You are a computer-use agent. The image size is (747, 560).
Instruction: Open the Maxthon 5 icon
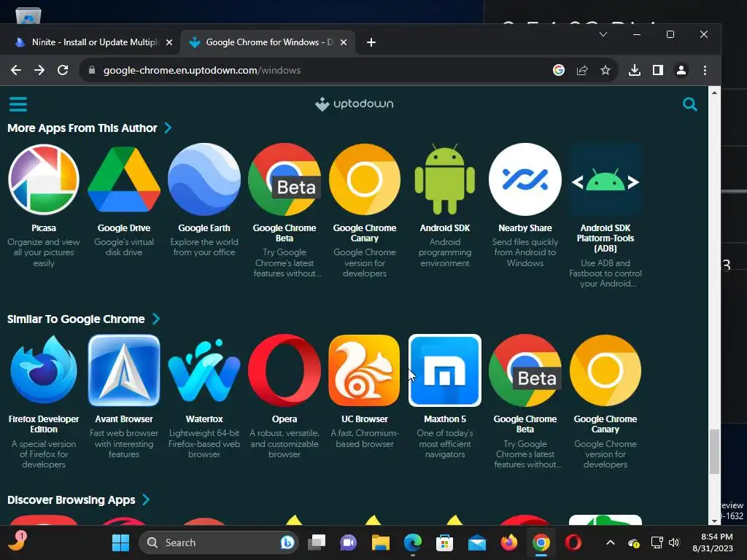tap(445, 370)
